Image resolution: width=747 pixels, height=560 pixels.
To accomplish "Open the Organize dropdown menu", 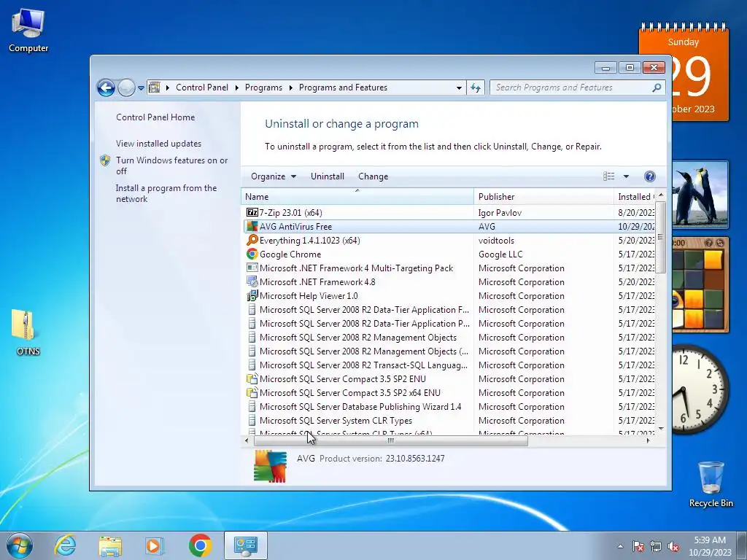I will pyautogui.click(x=274, y=176).
